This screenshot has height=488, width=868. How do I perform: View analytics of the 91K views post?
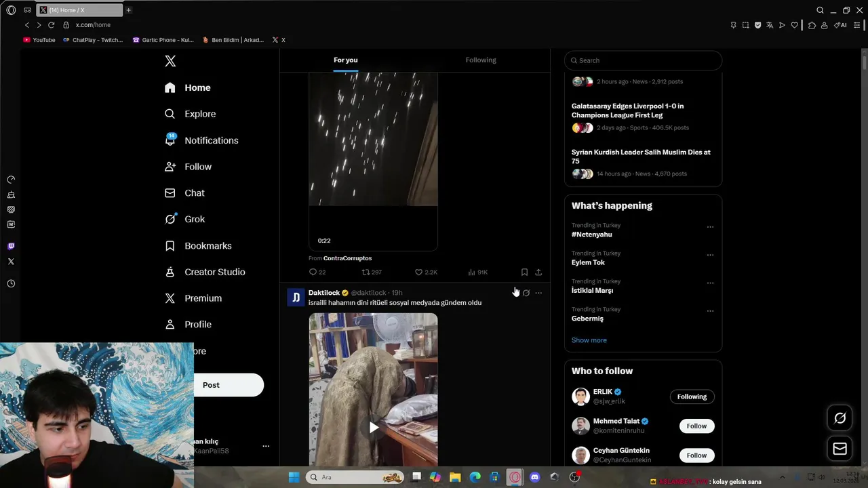click(477, 272)
